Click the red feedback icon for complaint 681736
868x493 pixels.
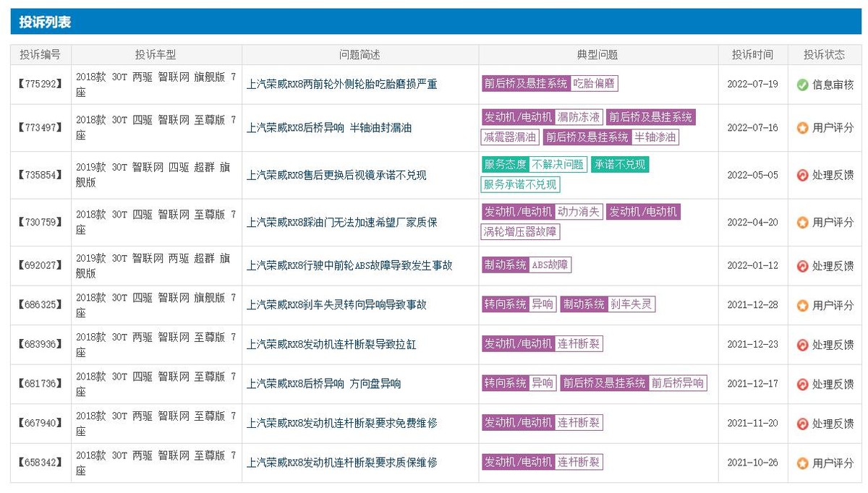click(x=802, y=385)
